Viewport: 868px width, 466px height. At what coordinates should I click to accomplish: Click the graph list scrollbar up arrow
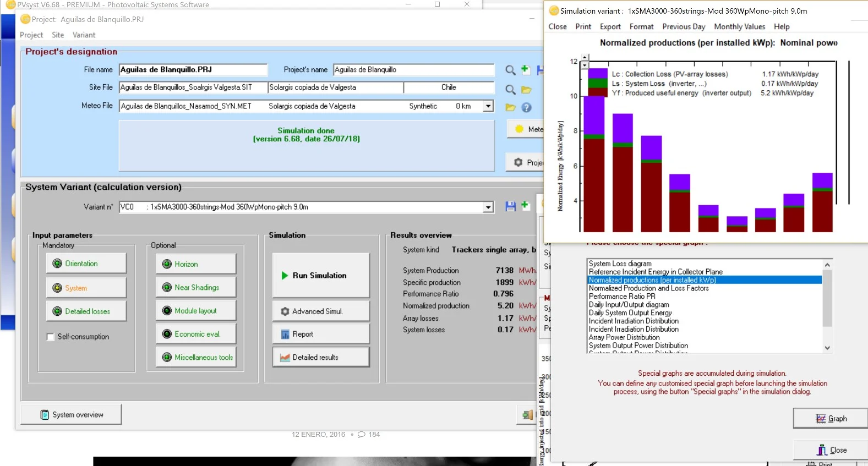(827, 265)
